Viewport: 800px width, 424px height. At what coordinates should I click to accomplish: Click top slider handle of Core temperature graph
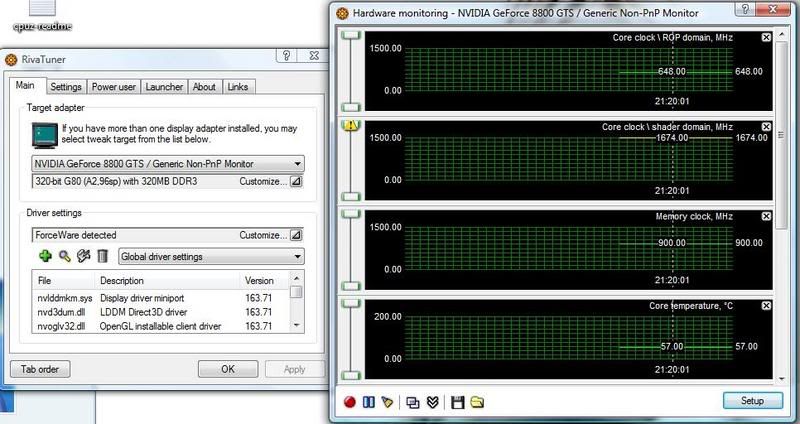351,304
